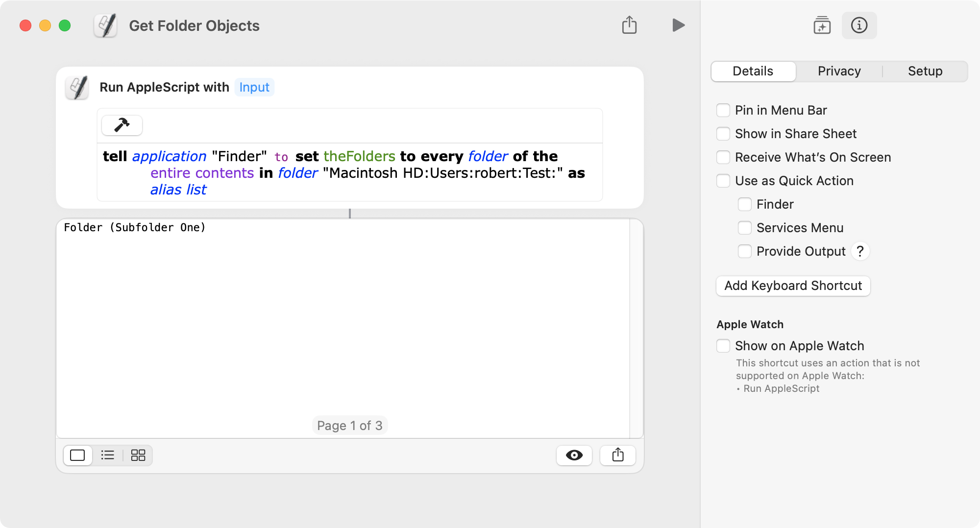Select the Details tab
The width and height of the screenshot is (980, 528).
(x=753, y=71)
